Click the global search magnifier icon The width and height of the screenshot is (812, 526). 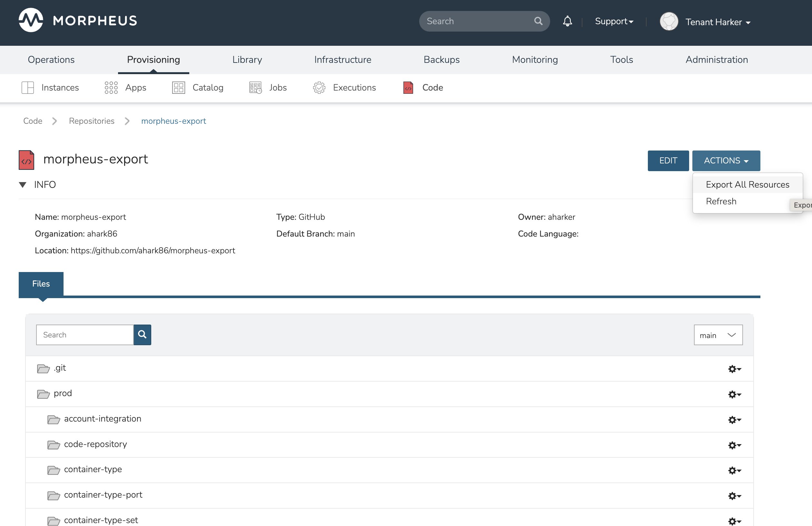tap(538, 21)
